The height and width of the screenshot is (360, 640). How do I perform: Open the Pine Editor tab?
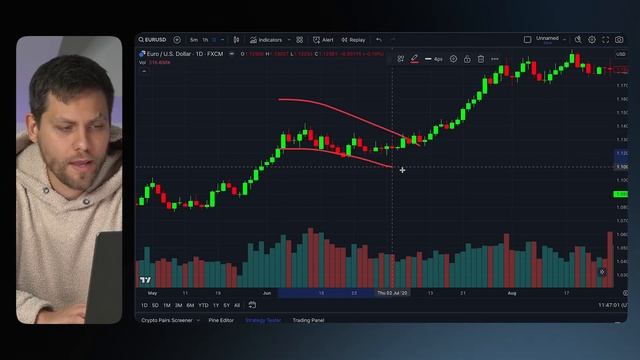tap(221, 320)
